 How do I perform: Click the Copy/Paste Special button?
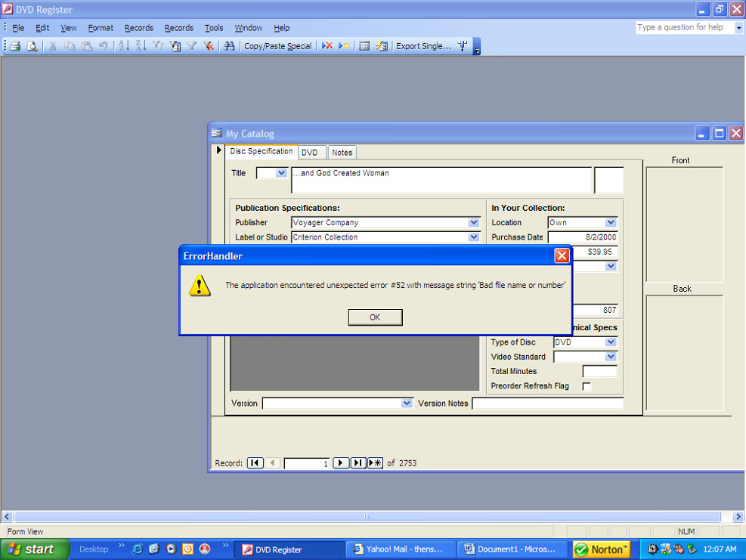click(277, 46)
